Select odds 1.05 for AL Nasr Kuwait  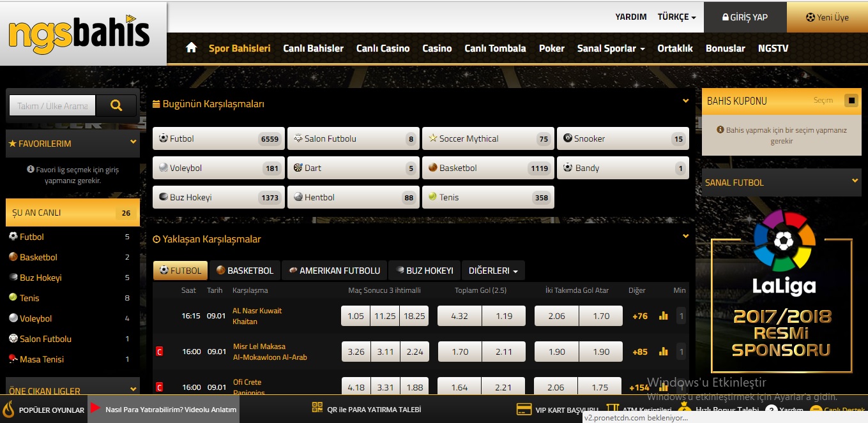click(355, 316)
